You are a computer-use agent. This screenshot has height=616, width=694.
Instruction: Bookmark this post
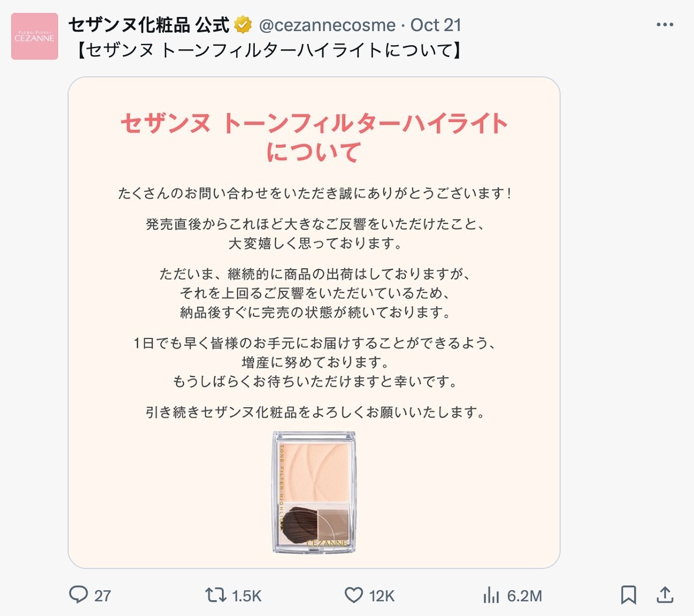point(628,595)
